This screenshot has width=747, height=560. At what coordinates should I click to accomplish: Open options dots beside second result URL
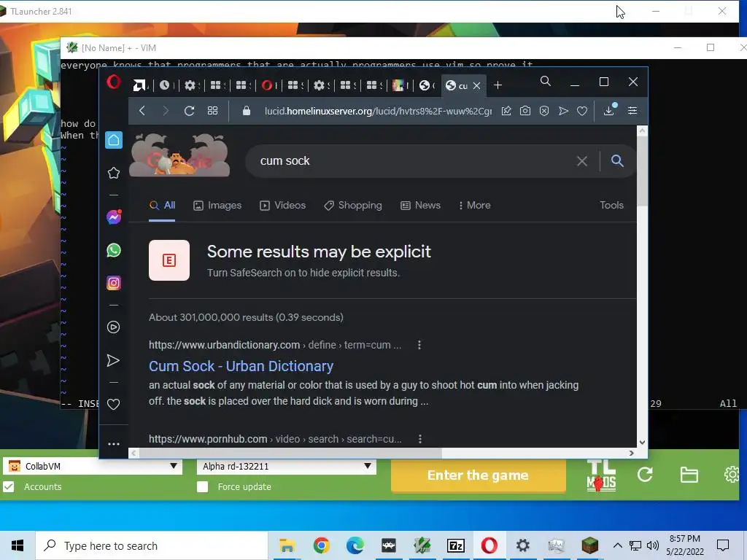419,439
